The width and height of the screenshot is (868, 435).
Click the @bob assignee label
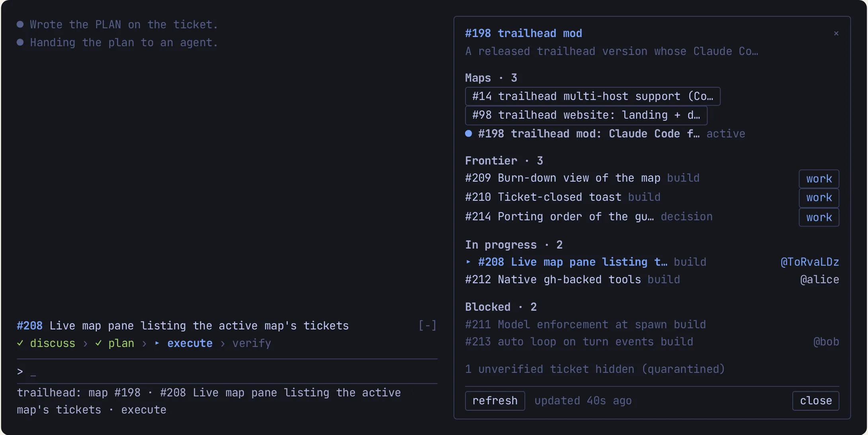pos(826,342)
